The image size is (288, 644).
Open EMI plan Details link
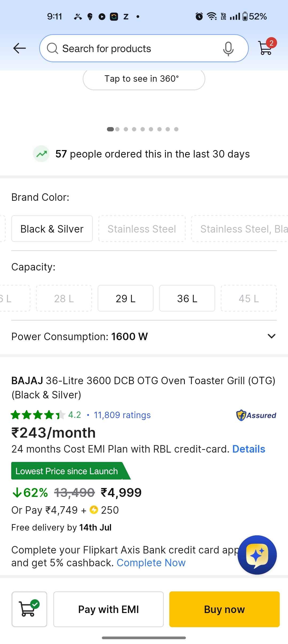click(x=249, y=449)
